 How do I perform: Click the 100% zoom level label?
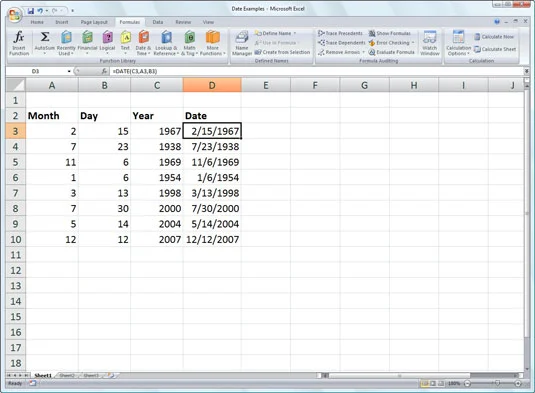tap(454, 383)
